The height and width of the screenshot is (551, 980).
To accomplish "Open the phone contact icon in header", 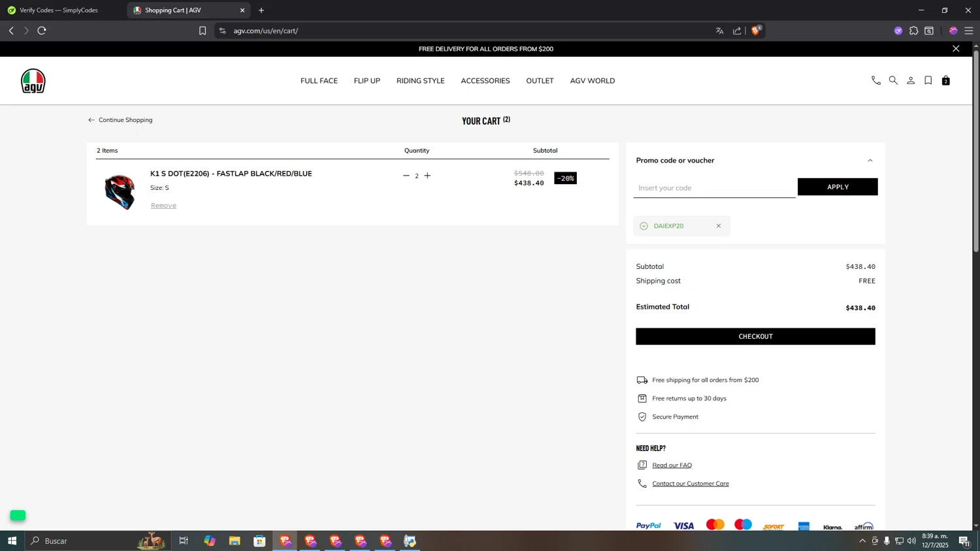I will click(875, 81).
